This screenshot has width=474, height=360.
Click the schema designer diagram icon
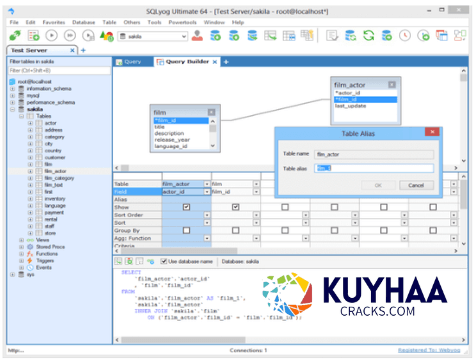tap(460, 35)
